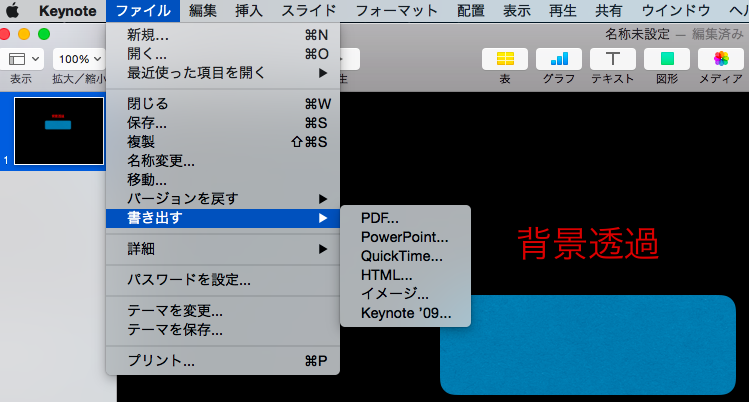The image size is (749, 402).
Task: Select the red 背景透過 text on slide
Action: click(587, 242)
